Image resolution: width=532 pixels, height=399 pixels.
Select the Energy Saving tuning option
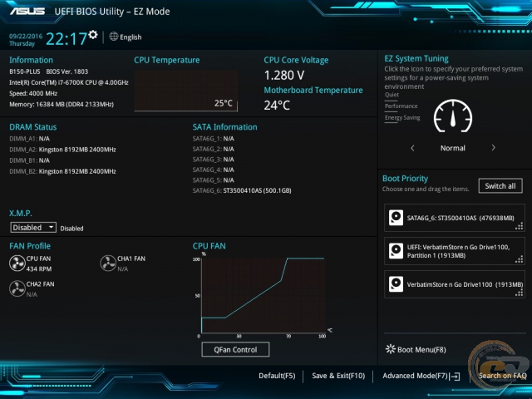pos(402,118)
